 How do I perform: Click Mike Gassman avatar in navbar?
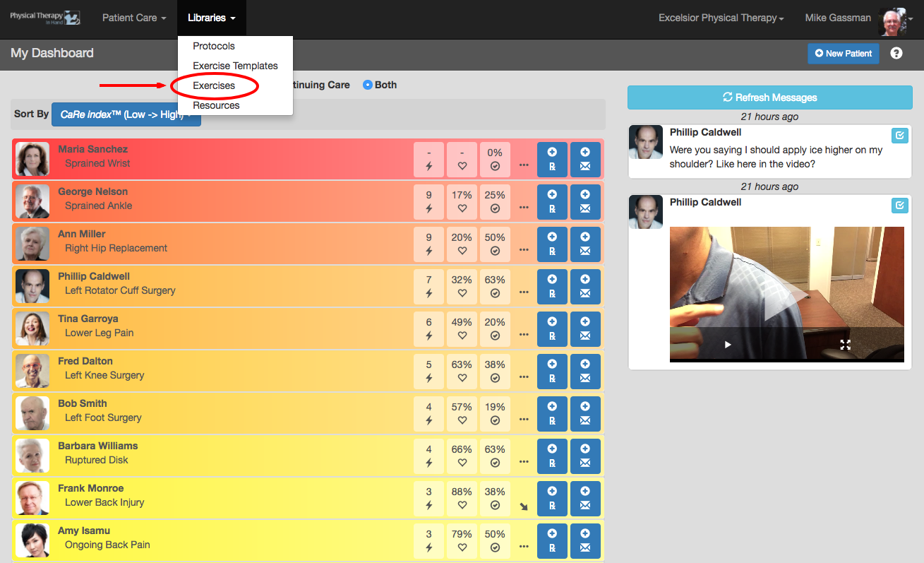pyautogui.click(x=892, y=22)
